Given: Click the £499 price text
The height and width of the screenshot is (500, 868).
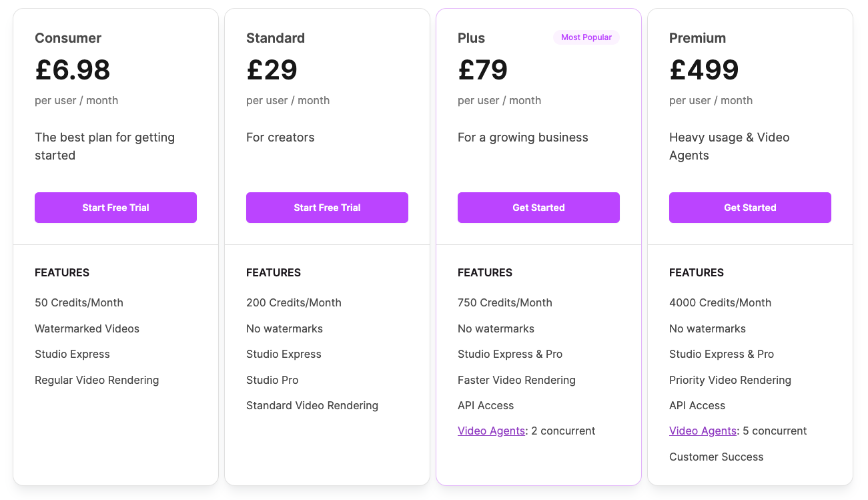Looking at the screenshot, I should pyautogui.click(x=704, y=69).
